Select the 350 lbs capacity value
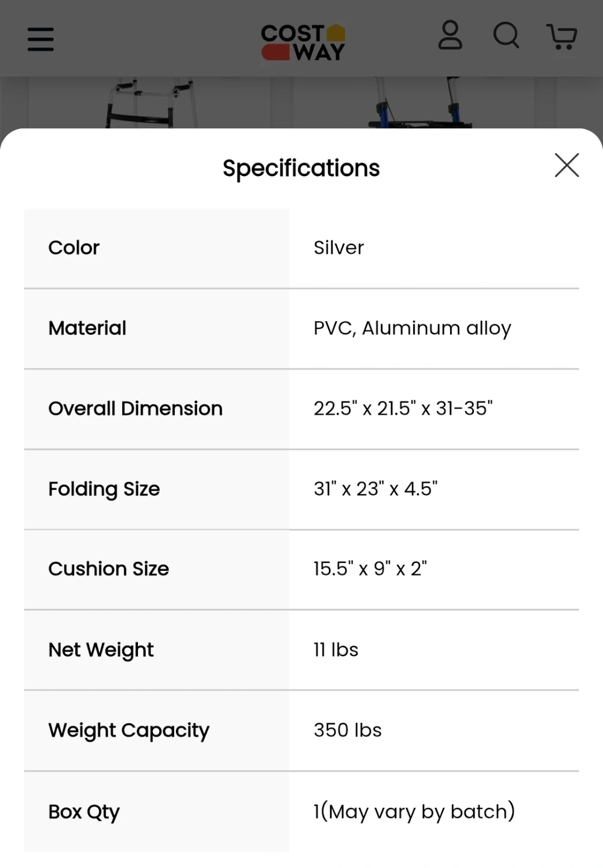The height and width of the screenshot is (868, 603). point(348,730)
